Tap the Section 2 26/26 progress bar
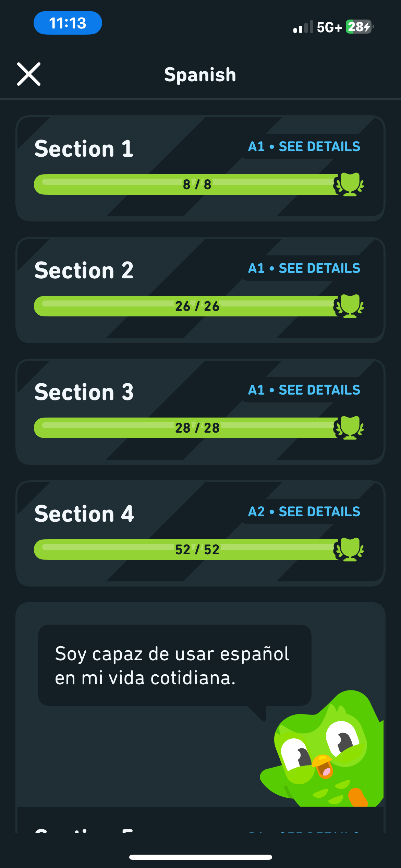The width and height of the screenshot is (401, 868). click(185, 306)
